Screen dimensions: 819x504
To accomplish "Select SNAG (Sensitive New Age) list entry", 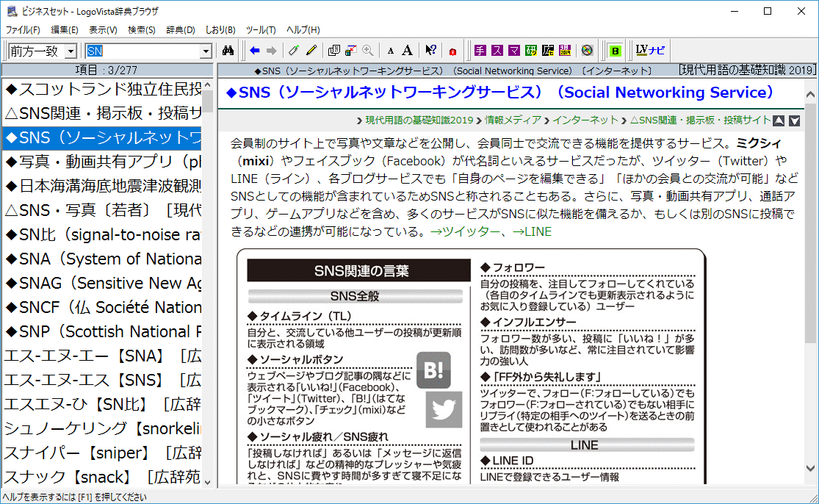I will click(x=102, y=283).
